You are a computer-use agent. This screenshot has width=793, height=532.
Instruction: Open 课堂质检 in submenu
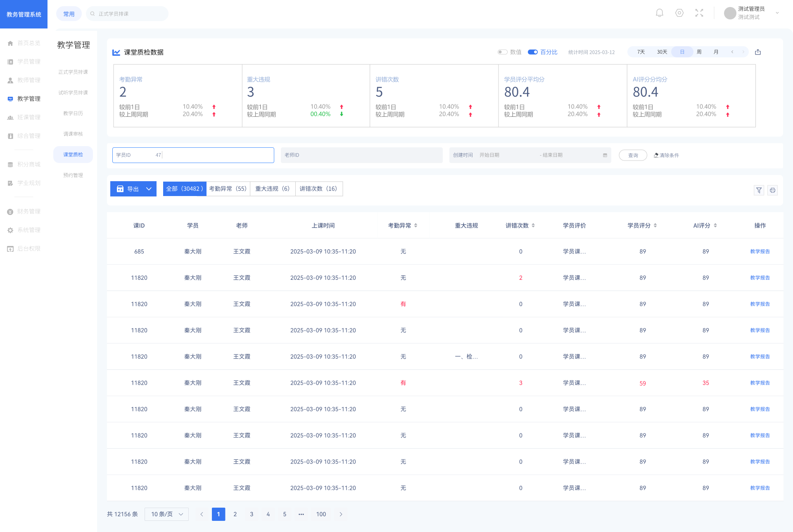pos(73,154)
